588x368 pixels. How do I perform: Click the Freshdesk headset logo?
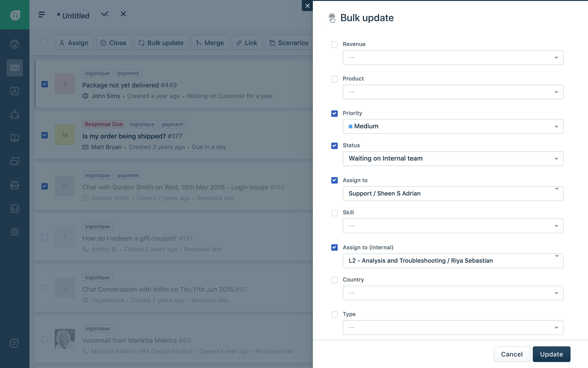click(x=15, y=15)
